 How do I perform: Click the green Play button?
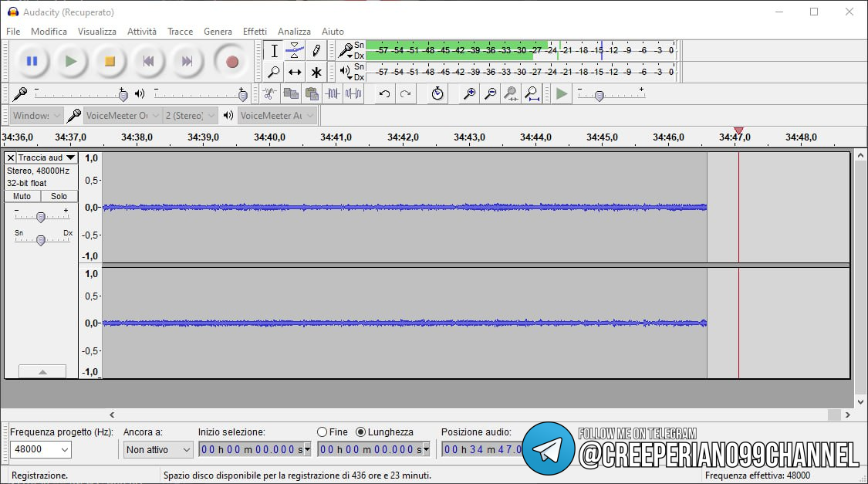(x=71, y=61)
